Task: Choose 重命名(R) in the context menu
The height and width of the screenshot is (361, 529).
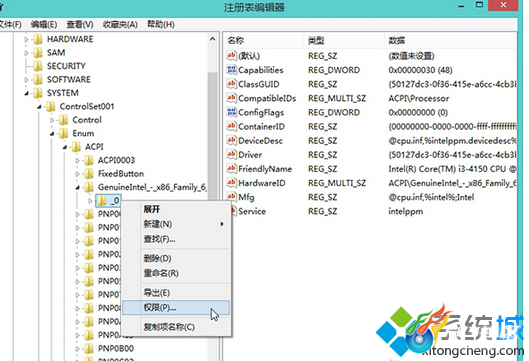Action: click(176, 273)
